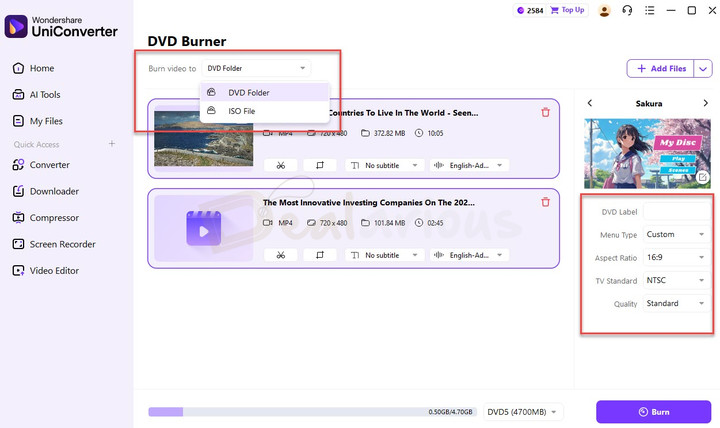
Task: Open the main menu list icon
Action: click(650, 10)
